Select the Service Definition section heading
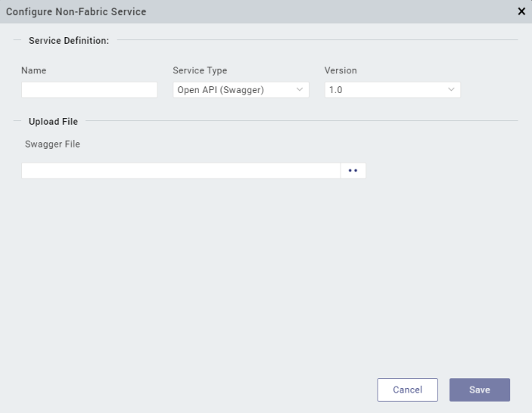The height and width of the screenshot is (413, 532). 69,40
